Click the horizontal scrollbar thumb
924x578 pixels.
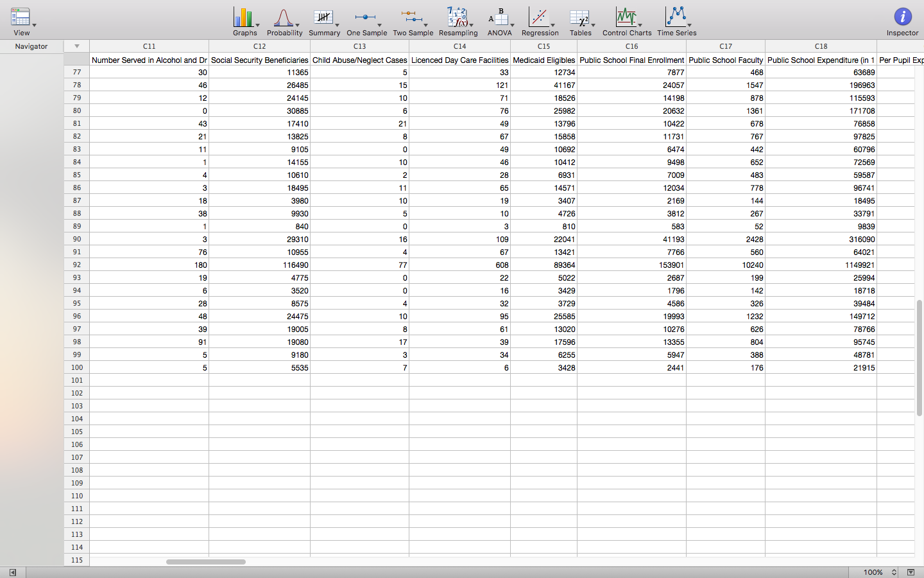point(205,562)
